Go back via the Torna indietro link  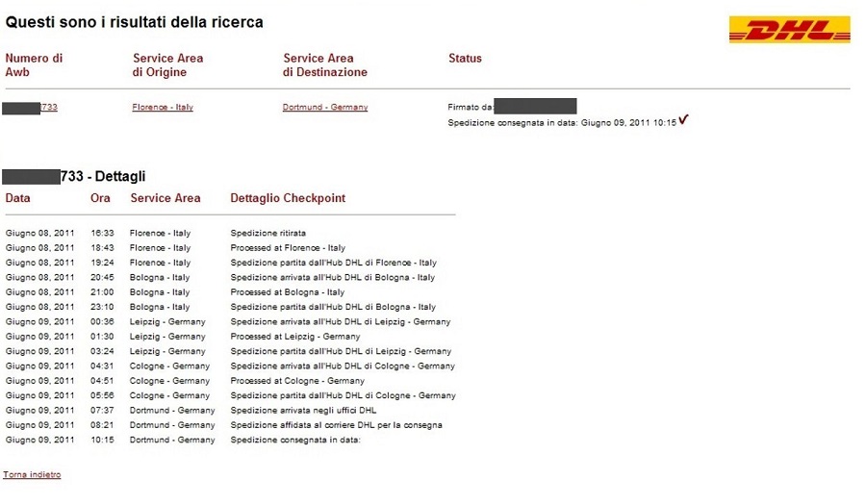point(32,475)
